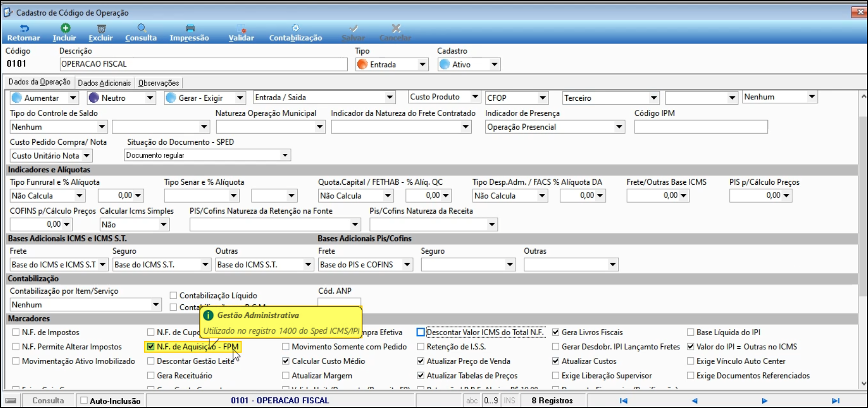Open the Indicador de Presença dropdown

pos(619,127)
